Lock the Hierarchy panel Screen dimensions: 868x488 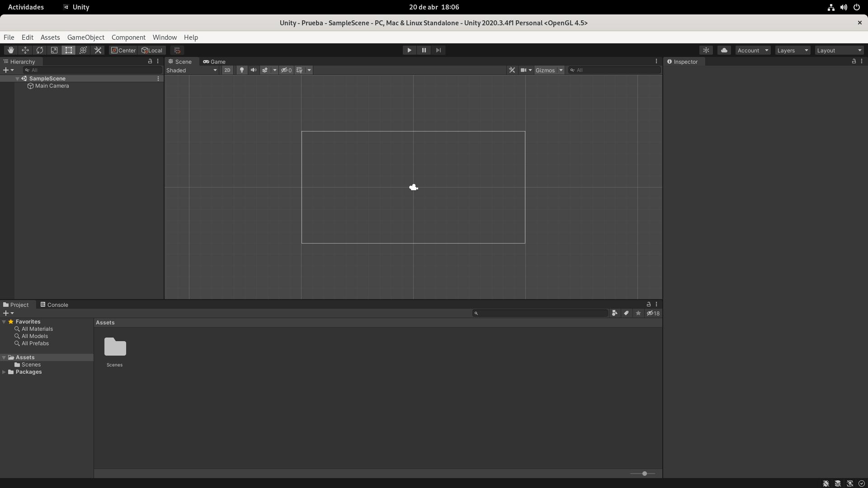[150, 61]
